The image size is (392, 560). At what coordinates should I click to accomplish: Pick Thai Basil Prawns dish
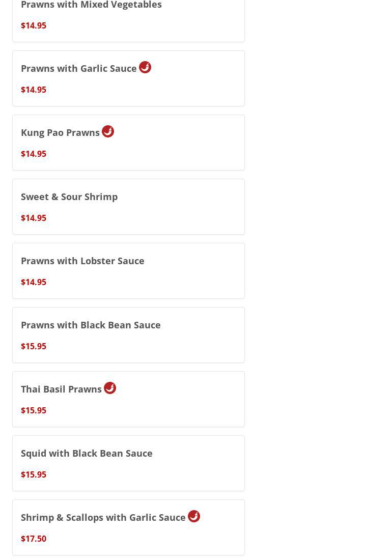tap(61, 389)
